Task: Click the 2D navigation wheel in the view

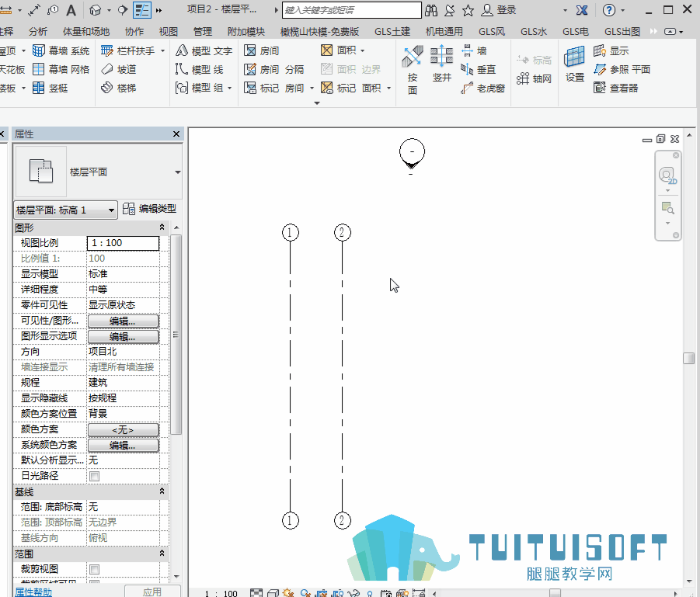Action: [x=667, y=175]
